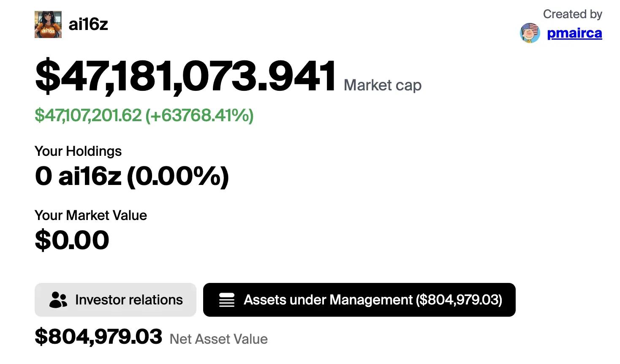Screen dimensions: 620x364
Task: Open the pmairca creator profile link
Action: pyautogui.click(x=574, y=33)
